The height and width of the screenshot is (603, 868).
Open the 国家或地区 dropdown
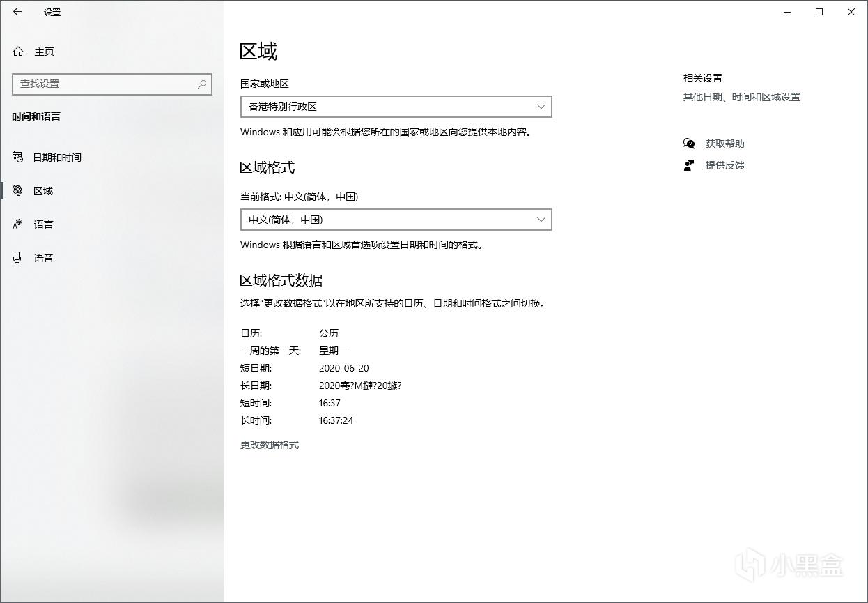point(396,107)
